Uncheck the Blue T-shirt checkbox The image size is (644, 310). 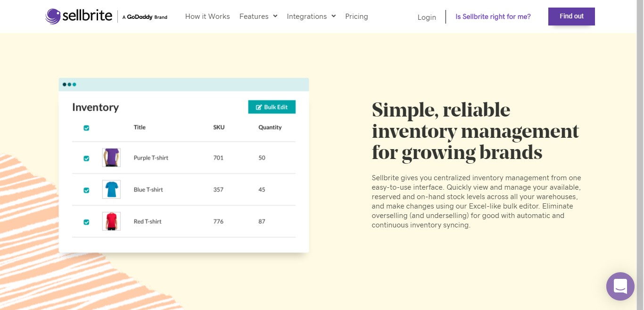click(x=86, y=190)
